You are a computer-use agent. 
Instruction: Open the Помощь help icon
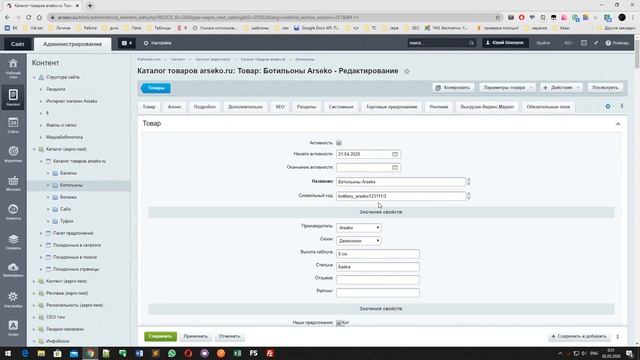coord(617,43)
